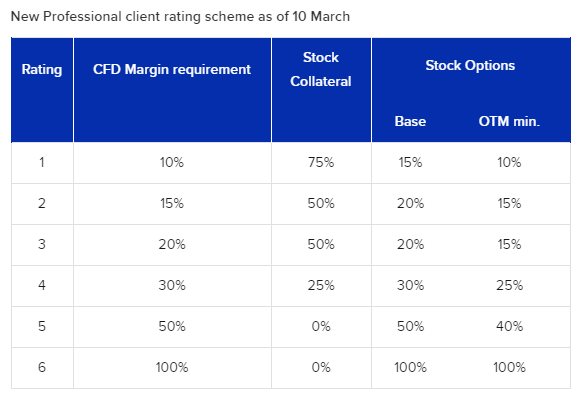Click the table caption about 10 March
Viewport: 582px width, 399px height.
[x=180, y=16]
